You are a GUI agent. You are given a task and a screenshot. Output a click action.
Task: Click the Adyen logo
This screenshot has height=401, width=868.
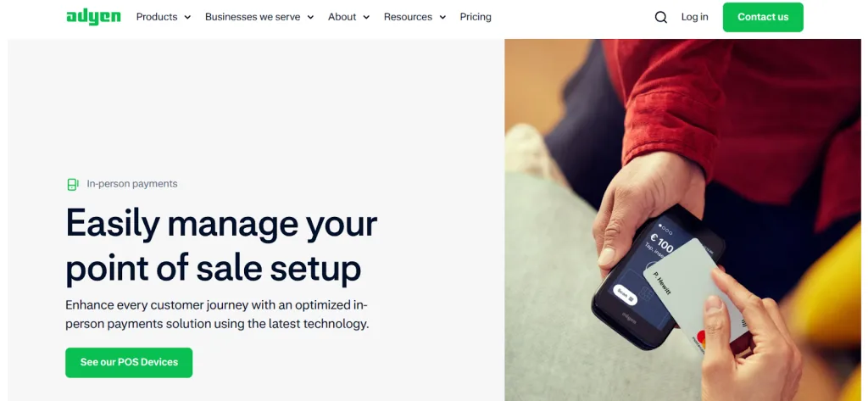pyautogui.click(x=93, y=17)
